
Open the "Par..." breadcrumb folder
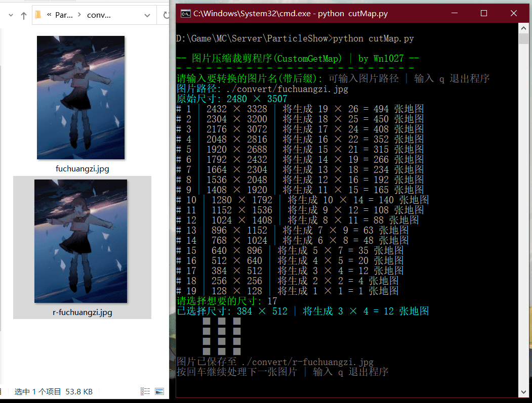pyautogui.click(x=64, y=15)
